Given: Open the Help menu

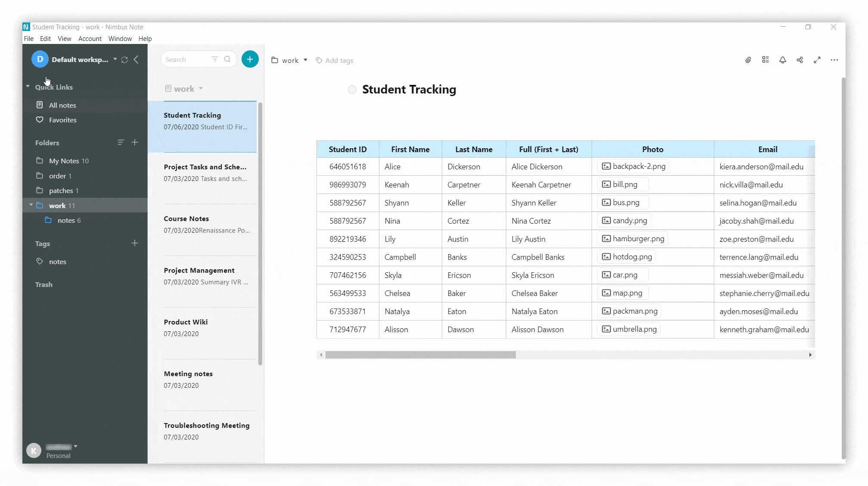Looking at the screenshot, I should point(145,38).
